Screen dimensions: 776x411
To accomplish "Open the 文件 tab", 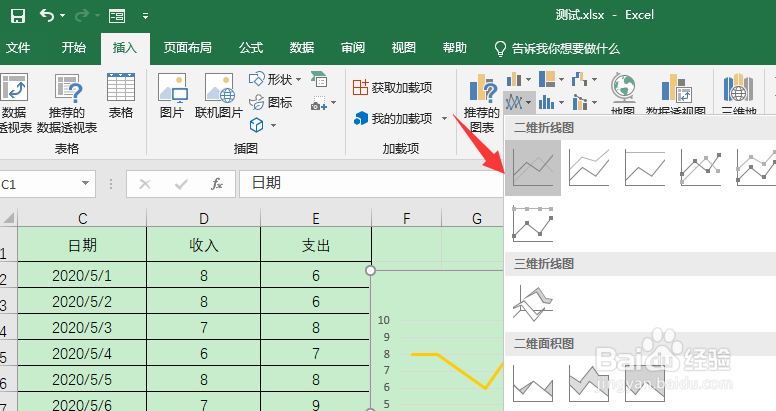I will pyautogui.click(x=18, y=48).
